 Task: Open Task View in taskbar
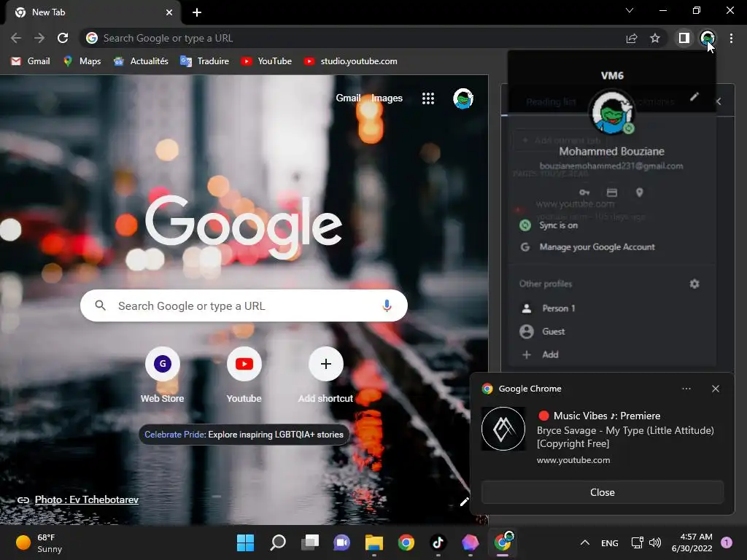click(x=309, y=542)
